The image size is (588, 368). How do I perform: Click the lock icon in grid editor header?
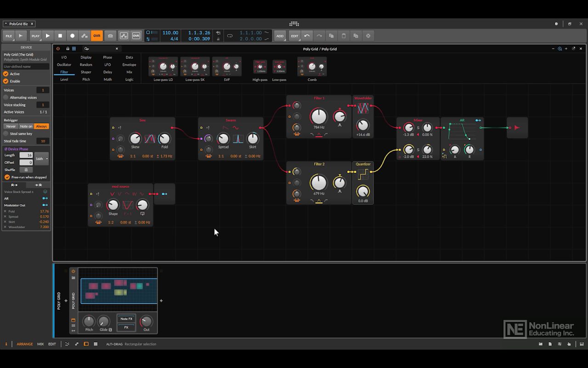tap(68, 49)
